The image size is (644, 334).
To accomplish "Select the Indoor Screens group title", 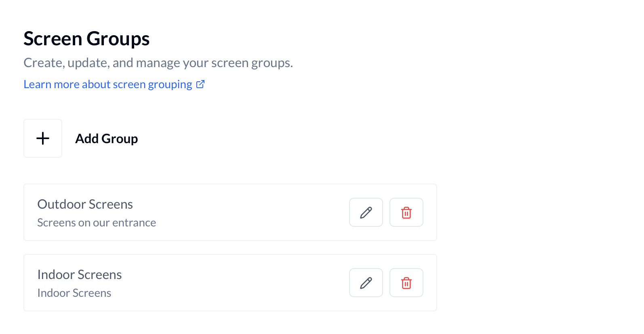I will click(79, 275).
